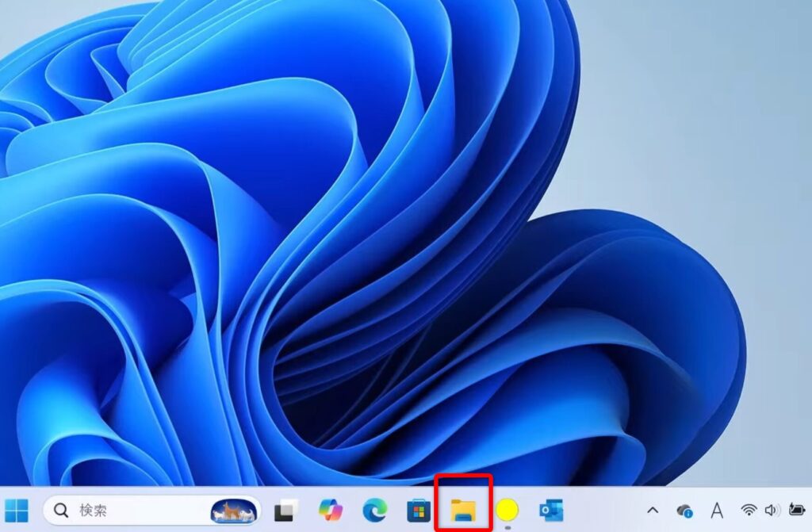812x532 pixels.
Task: Launch Outlook from the taskbar
Action: tap(550, 510)
